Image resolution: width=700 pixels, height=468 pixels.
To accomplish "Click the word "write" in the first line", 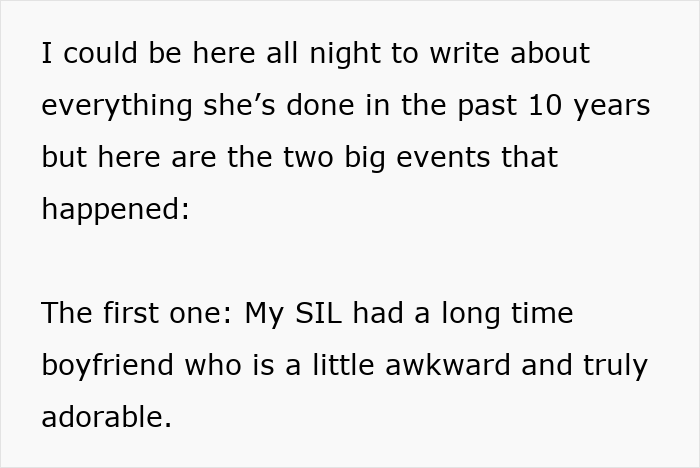I will [x=470, y=54].
